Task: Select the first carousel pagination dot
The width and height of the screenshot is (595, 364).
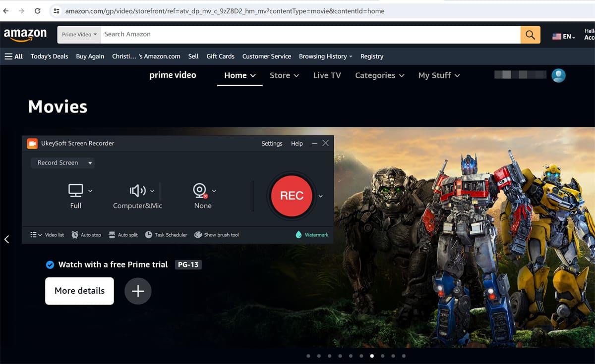Action: (x=308, y=356)
